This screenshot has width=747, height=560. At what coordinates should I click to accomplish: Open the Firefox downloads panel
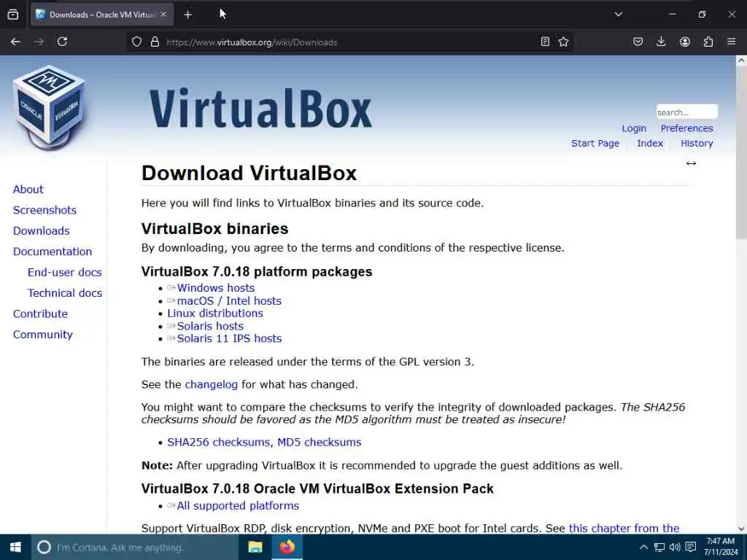[x=661, y=42]
